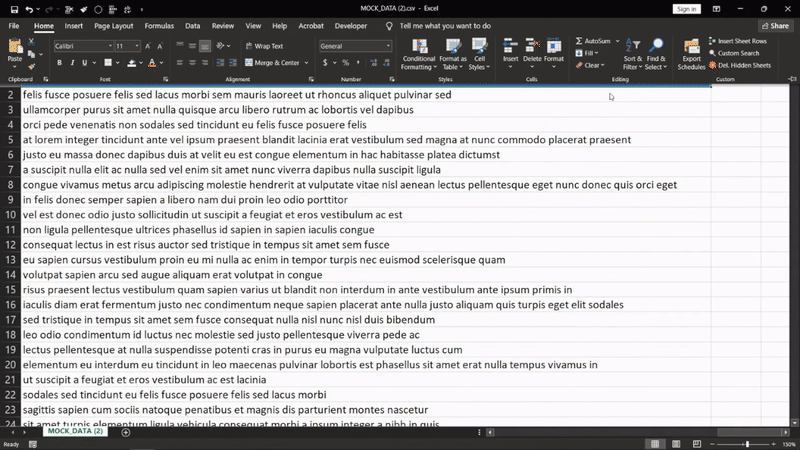
Task: Open the Developer ribbon tab
Action: [350, 26]
